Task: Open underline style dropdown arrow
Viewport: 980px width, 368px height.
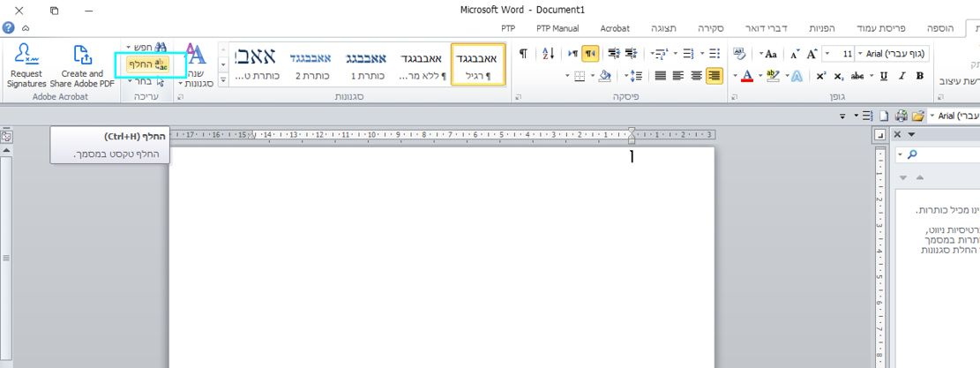Action: click(x=873, y=76)
